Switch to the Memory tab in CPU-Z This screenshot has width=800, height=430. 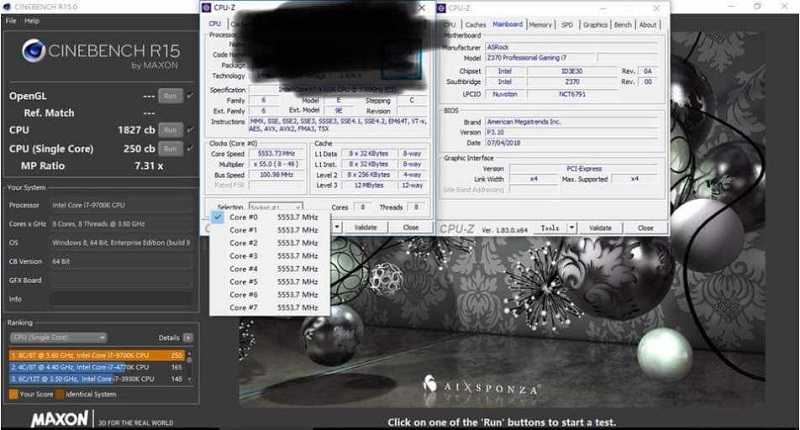pos(540,24)
